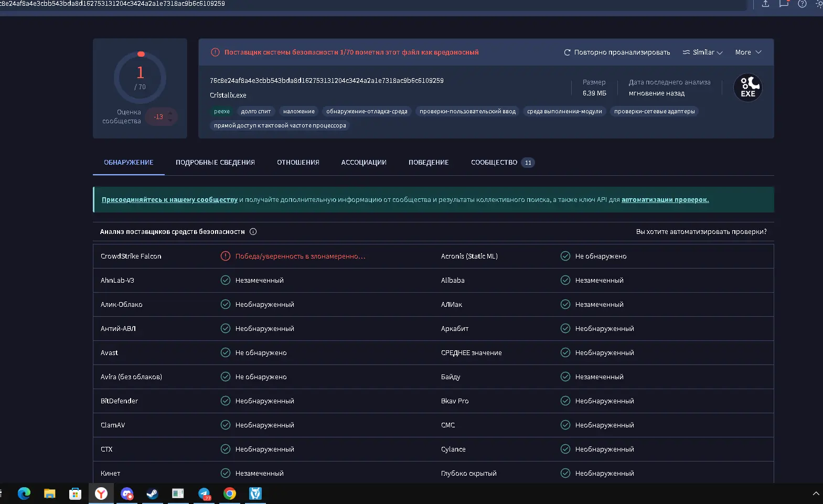
Task: Expand the Similar dropdown
Action: pyautogui.click(x=703, y=52)
